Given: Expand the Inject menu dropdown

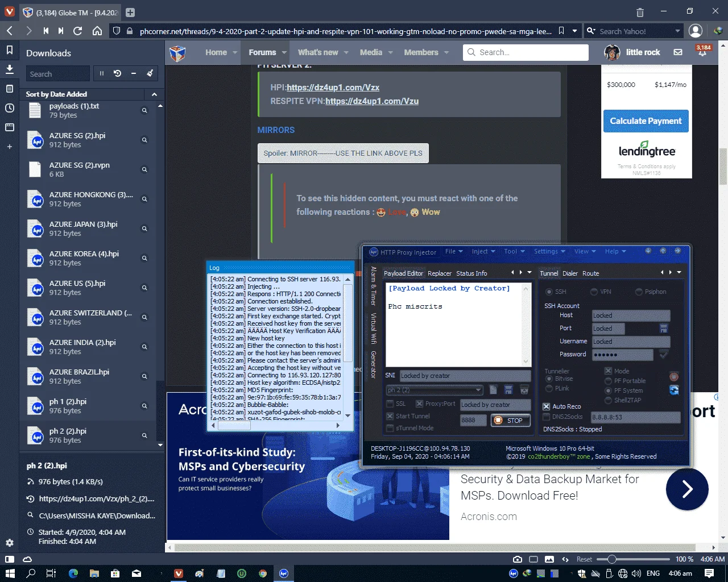Looking at the screenshot, I should click(483, 251).
